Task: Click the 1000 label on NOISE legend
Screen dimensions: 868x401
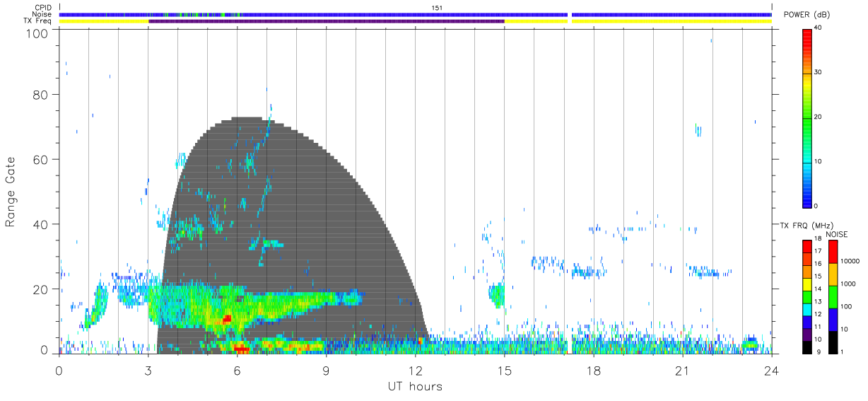Action: click(847, 284)
